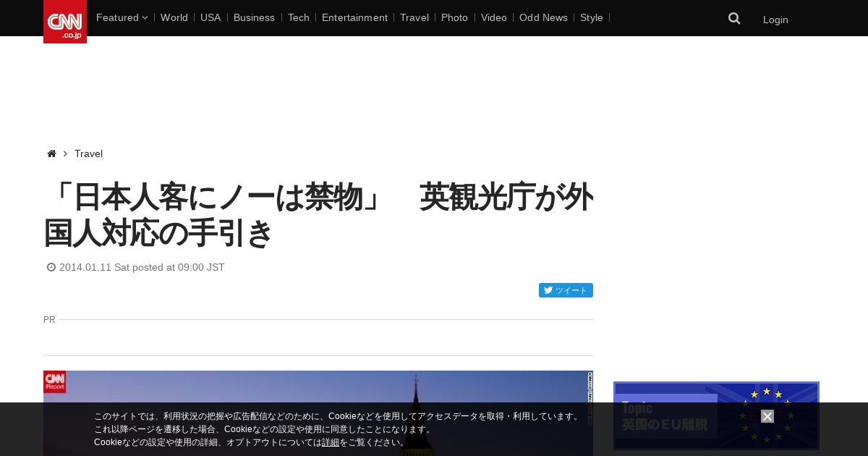Click the CNN.co.jp logo
This screenshot has width=868, height=456.
click(65, 22)
